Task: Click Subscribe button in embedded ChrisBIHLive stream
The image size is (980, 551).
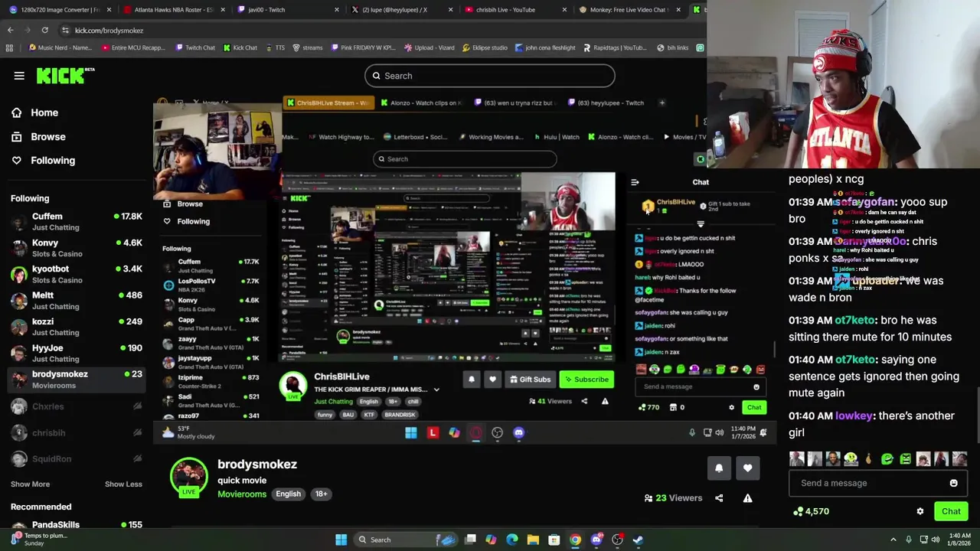Action: pos(586,380)
